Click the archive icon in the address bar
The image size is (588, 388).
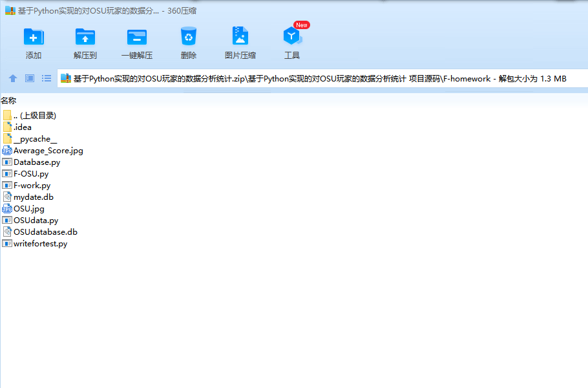[66, 78]
